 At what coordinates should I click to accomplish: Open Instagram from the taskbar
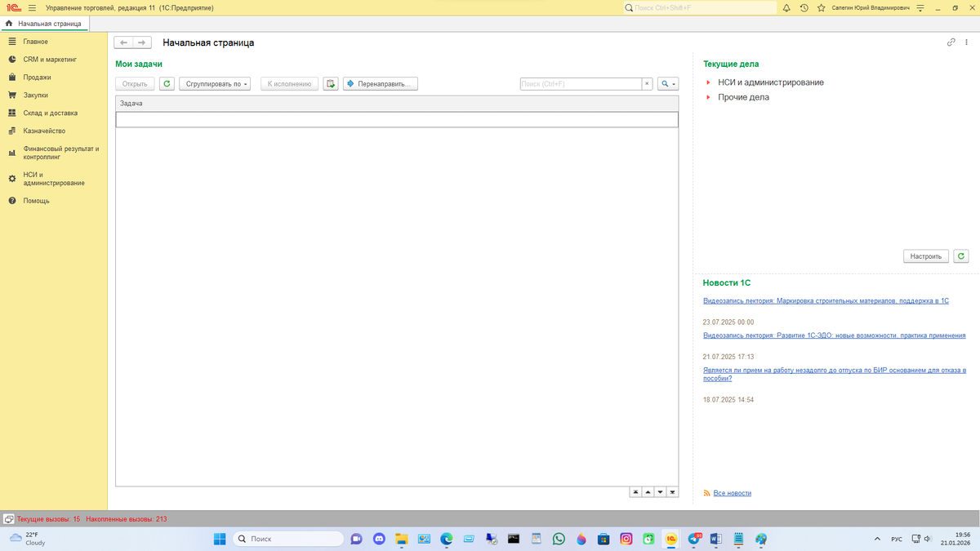(626, 539)
